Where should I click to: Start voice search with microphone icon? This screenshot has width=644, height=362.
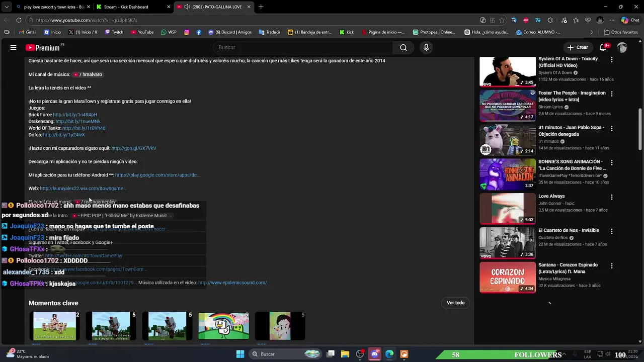tap(426, 47)
